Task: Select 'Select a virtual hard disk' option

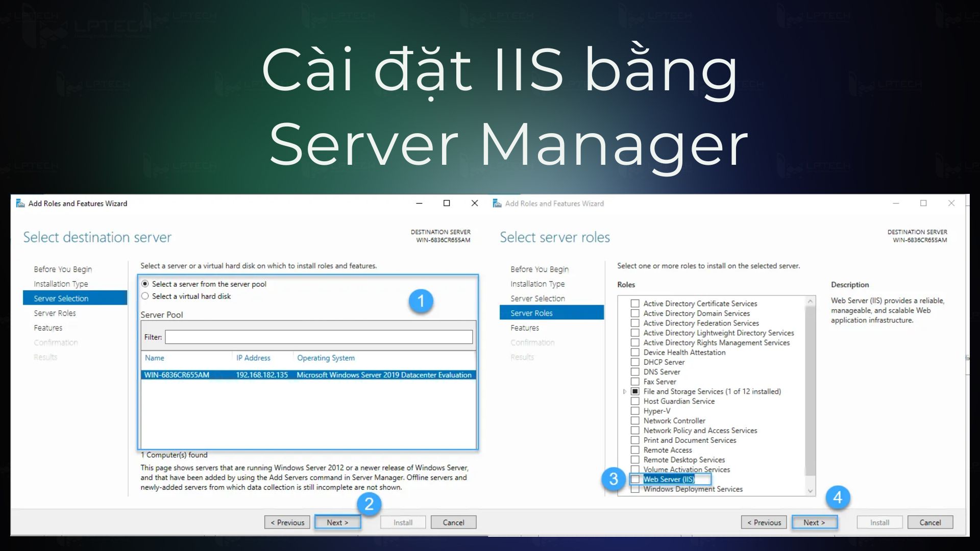Action: point(145,296)
